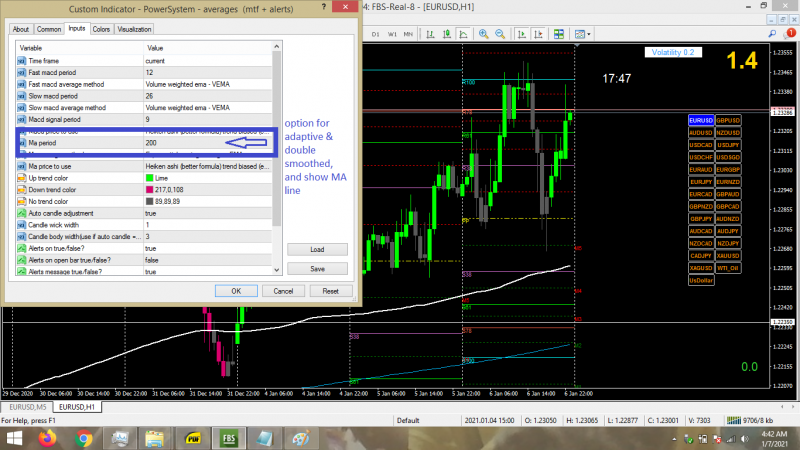Select the UsDollar symbol button
This screenshot has height=450, width=800.
(701, 280)
